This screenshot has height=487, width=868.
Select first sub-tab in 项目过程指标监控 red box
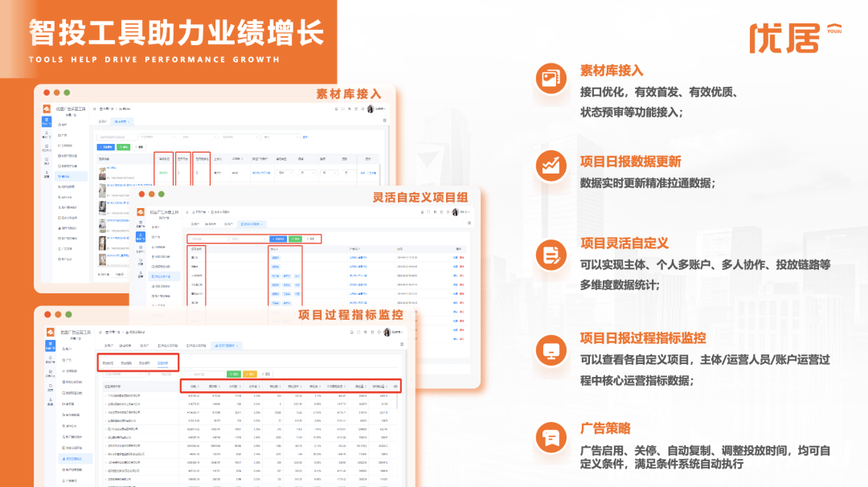click(108, 363)
